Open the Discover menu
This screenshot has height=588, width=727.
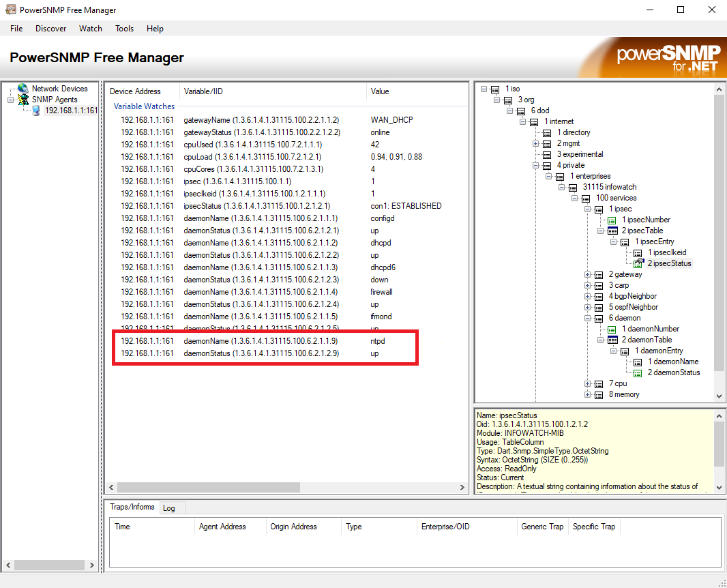(x=51, y=29)
